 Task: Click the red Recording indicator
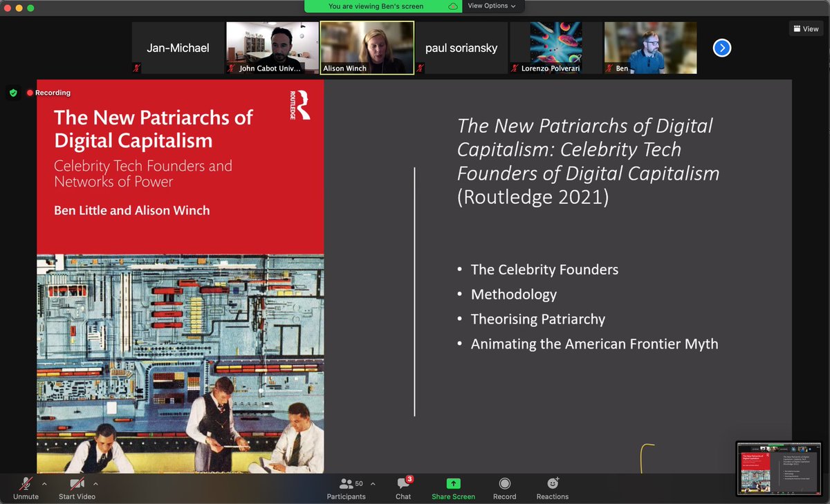[48, 93]
